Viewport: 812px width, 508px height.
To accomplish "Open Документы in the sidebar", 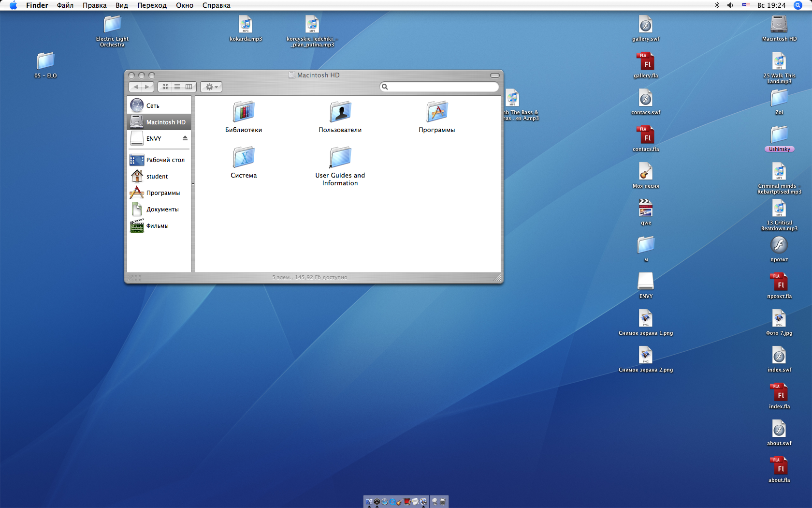I will click(x=159, y=209).
